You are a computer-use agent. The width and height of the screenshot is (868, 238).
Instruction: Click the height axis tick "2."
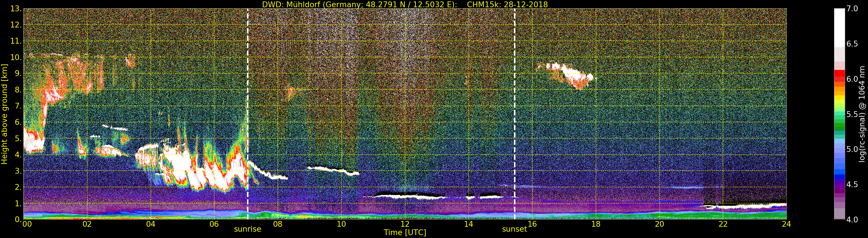point(18,187)
